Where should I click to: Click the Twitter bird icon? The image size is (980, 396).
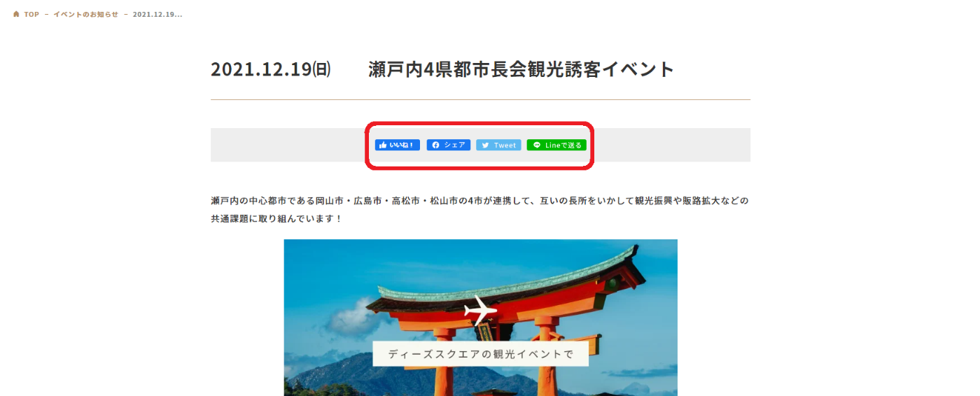pos(485,146)
